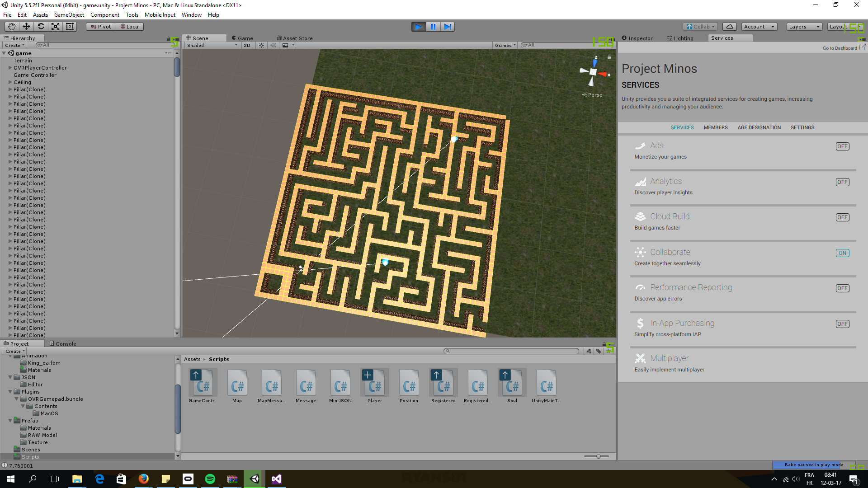Viewport: 868px width, 488px height.
Task: Adjust the asset icon size slider
Action: pos(598,456)
